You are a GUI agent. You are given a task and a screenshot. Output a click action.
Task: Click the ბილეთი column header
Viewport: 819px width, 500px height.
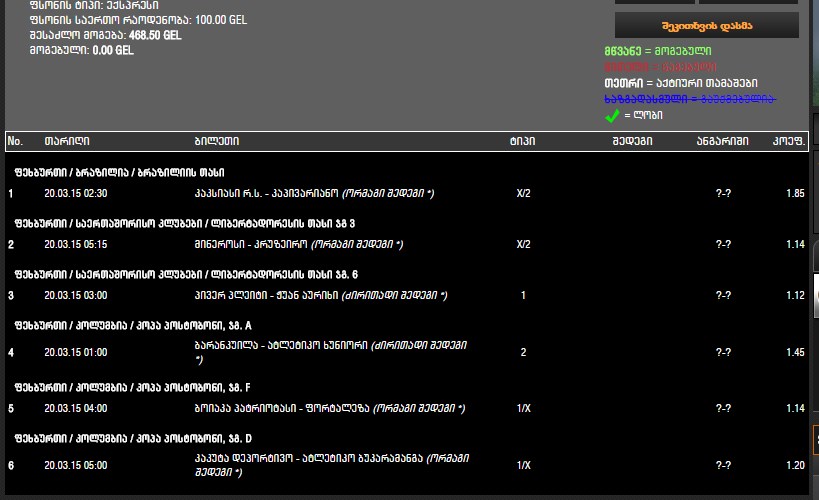pyautogui.click(x=217, y=141)
